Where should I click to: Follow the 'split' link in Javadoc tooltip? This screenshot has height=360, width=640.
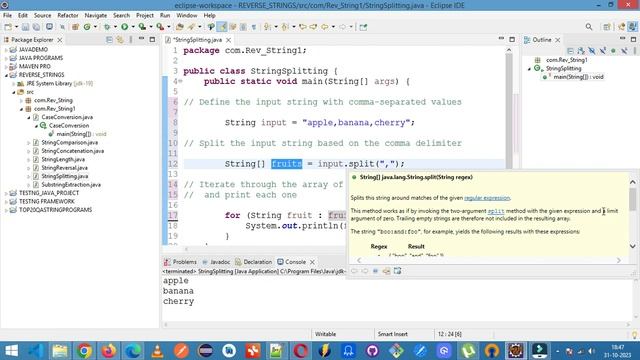click(x=496, y=211)
